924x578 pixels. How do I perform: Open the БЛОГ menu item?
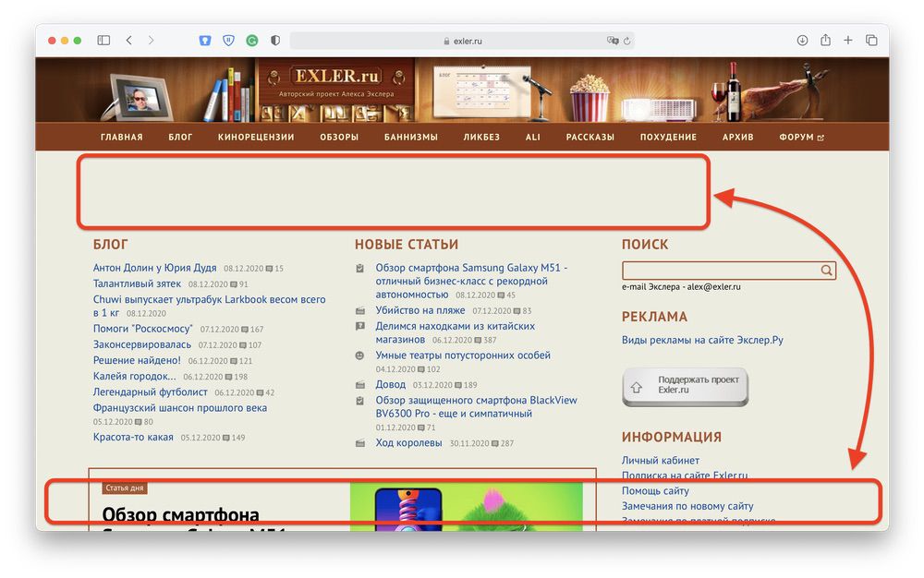[180, 138]
